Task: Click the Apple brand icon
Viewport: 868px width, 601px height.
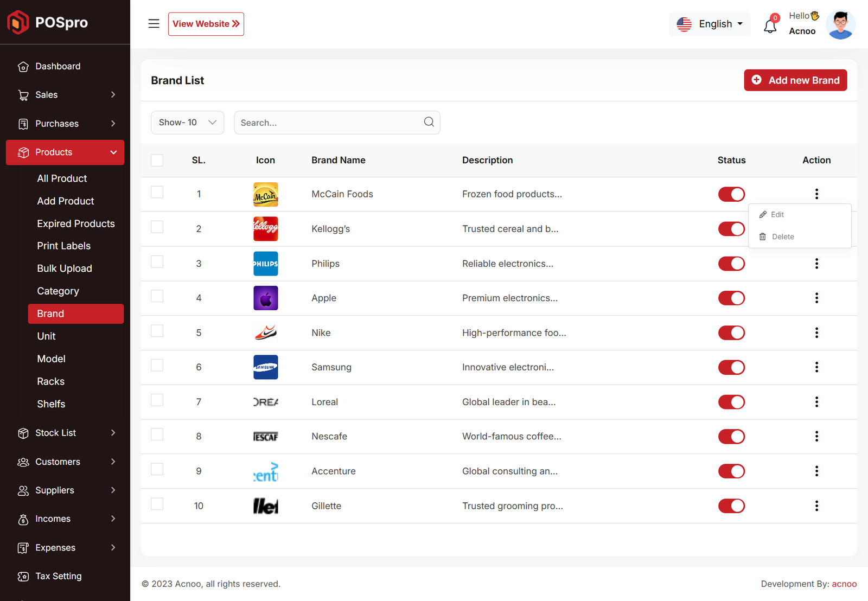Action: click(265, 298)
